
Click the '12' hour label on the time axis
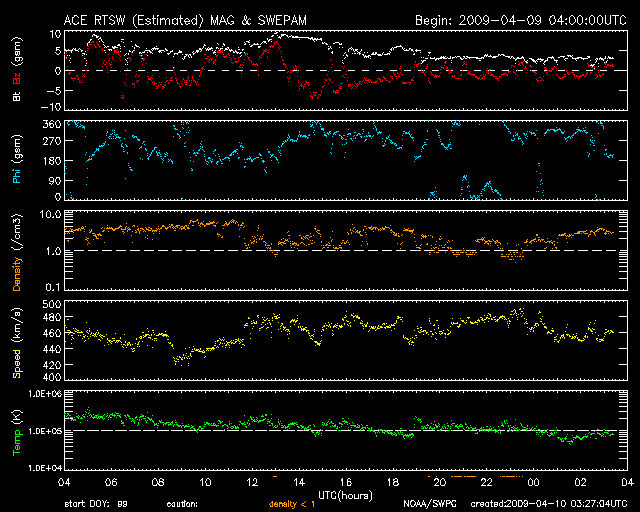pos(252,482)
